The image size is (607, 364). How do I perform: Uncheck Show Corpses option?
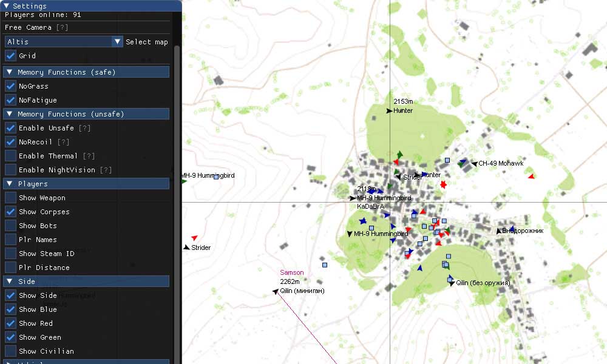pyautogui.click(x=10, y=212)
